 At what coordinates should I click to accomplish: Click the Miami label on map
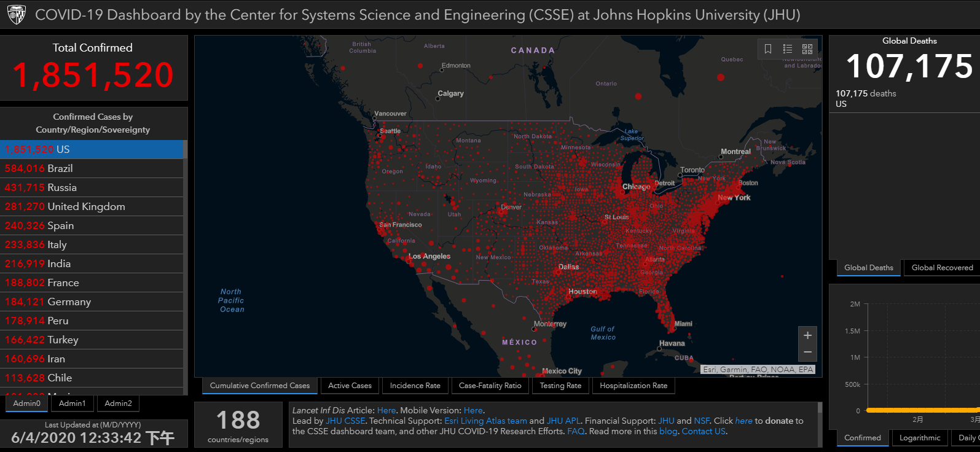[x=683, y=324]
